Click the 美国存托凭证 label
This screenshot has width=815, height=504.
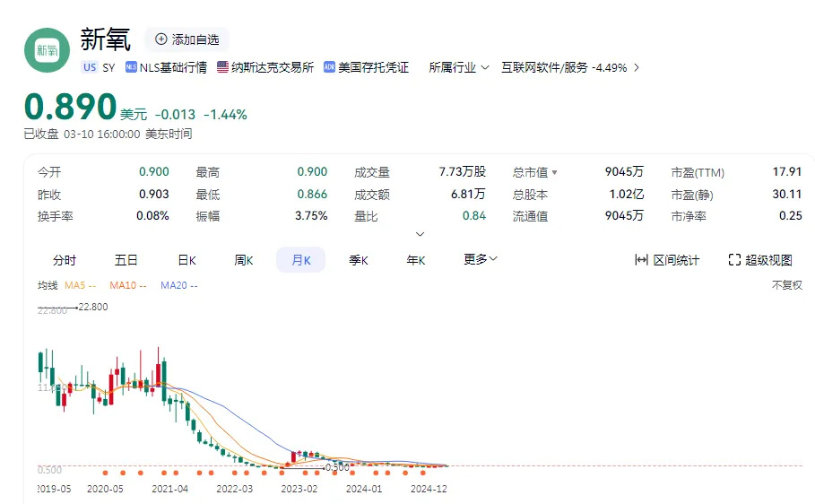coord(373,67)
